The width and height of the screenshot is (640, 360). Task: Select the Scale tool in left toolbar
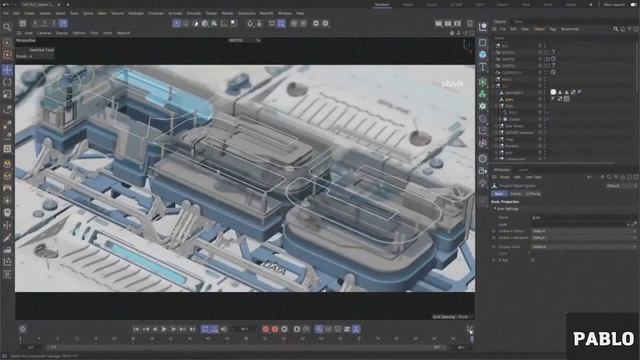click(7, 94)
